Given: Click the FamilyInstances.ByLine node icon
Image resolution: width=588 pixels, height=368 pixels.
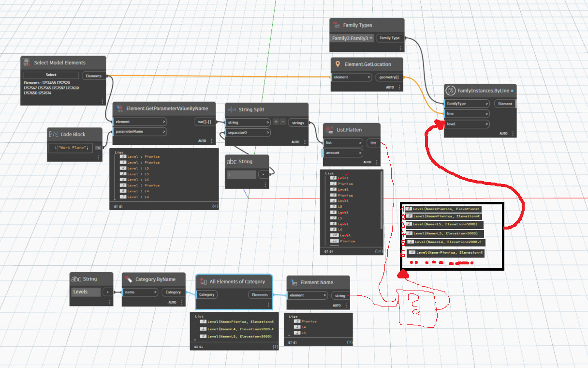Looking at the screenshot, I should pos(450,91).
